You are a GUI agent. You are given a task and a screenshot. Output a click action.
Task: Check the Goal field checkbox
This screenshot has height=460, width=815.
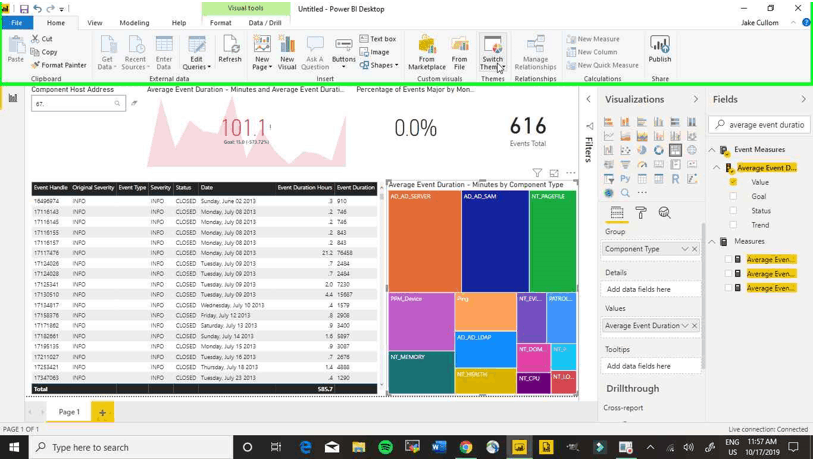point(733,196)
